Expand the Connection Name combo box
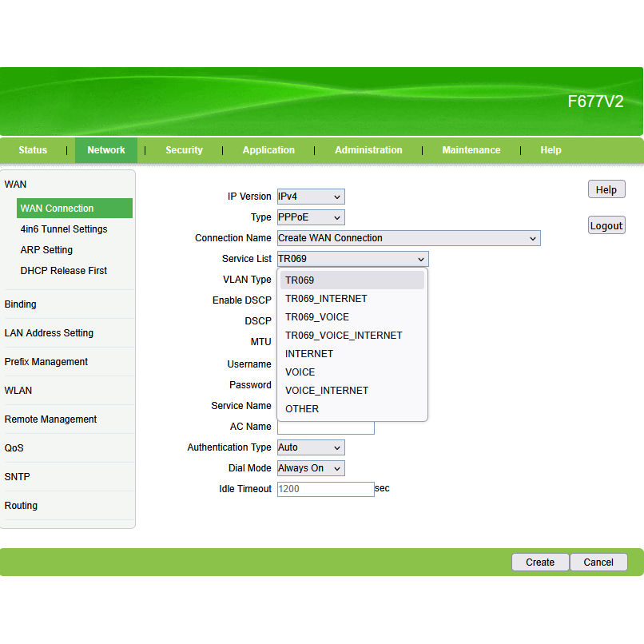Image resolution: width=644 pixels, height=644 pixels. click(408, 238)
